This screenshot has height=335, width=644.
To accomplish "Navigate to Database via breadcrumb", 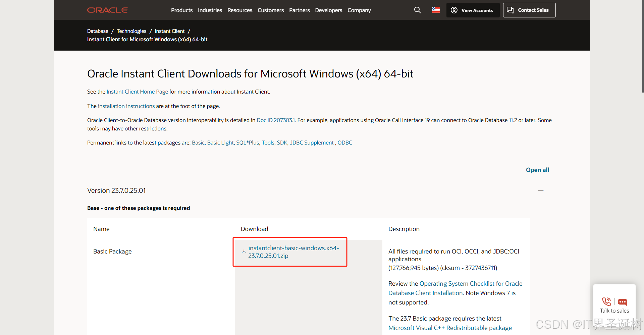I will click(x=97, y=31).
